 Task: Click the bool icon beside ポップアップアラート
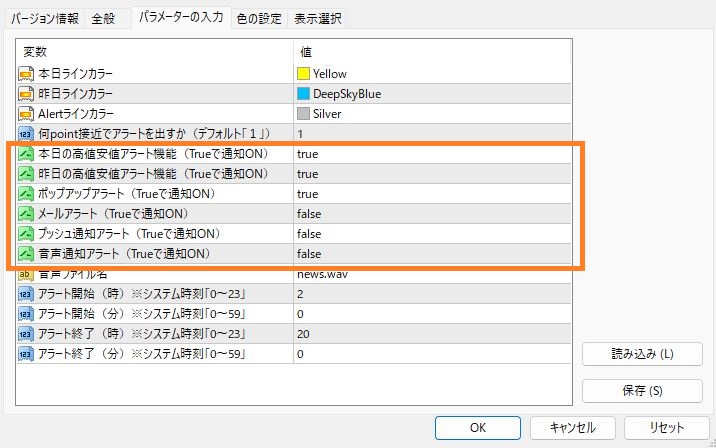pos(26,194)
